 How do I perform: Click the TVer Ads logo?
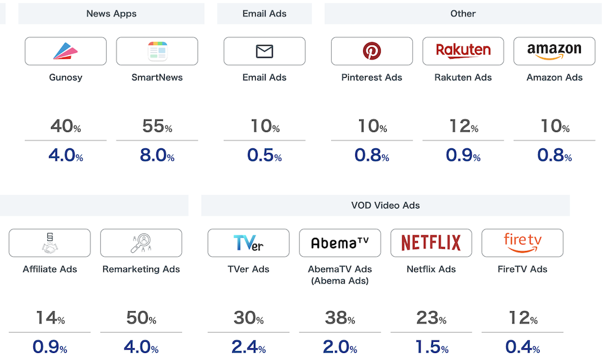point(249,243)
